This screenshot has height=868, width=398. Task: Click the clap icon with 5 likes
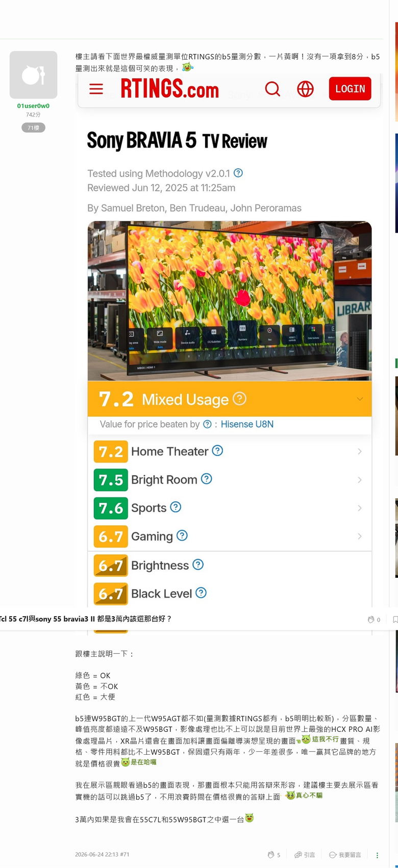pos(271,855)
